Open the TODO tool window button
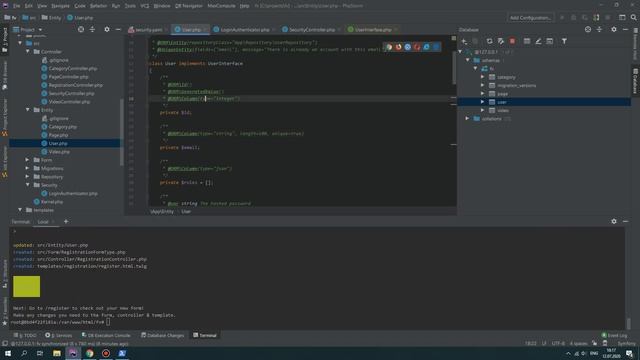This screenshot has height=360, width=640. click(25, 335)
